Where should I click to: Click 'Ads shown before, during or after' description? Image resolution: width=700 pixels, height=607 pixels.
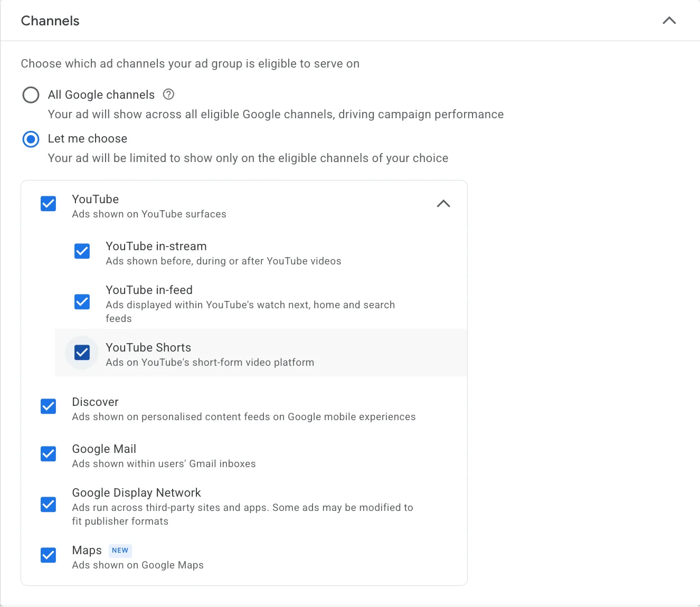click(x=223, y=261)
